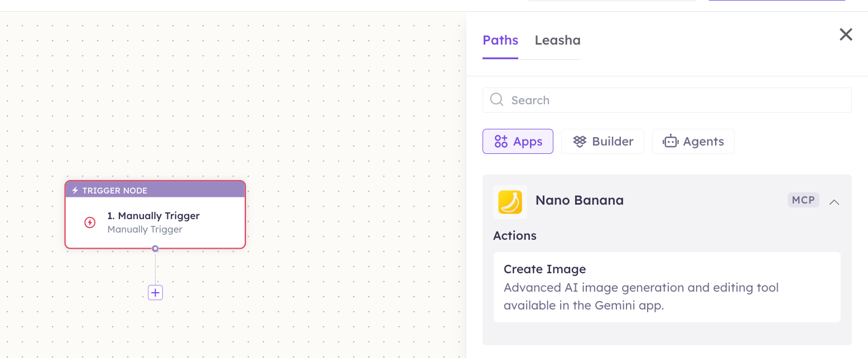Collapse the Nano Banana section chevron
The height and width of the screenshot is (358, 868).
click(x=834, y=202)
